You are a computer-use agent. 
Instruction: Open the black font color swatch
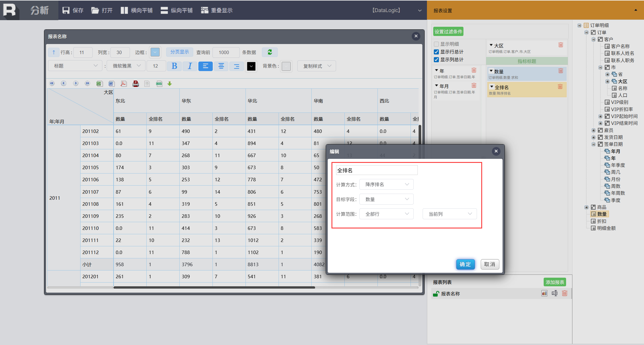(x=251, y=66)
